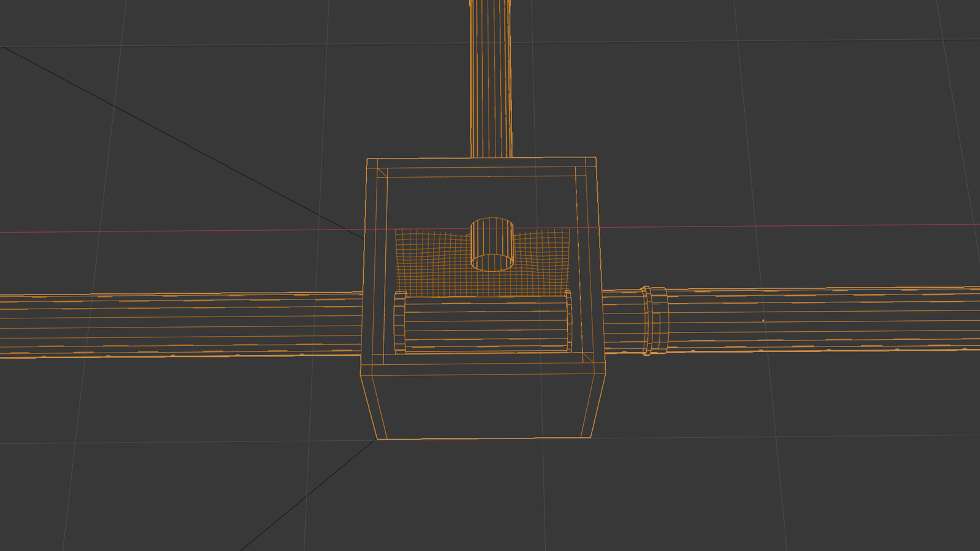The height and width of the screenshot is (551, 980).
Task: Select the vertical pipe above the box
Action: [x=490, y=80]
